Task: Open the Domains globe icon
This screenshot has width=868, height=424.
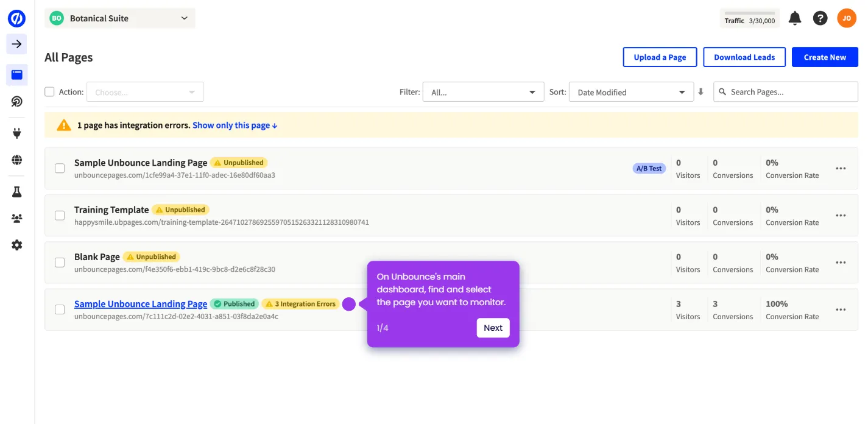Action: pos(16,160)
